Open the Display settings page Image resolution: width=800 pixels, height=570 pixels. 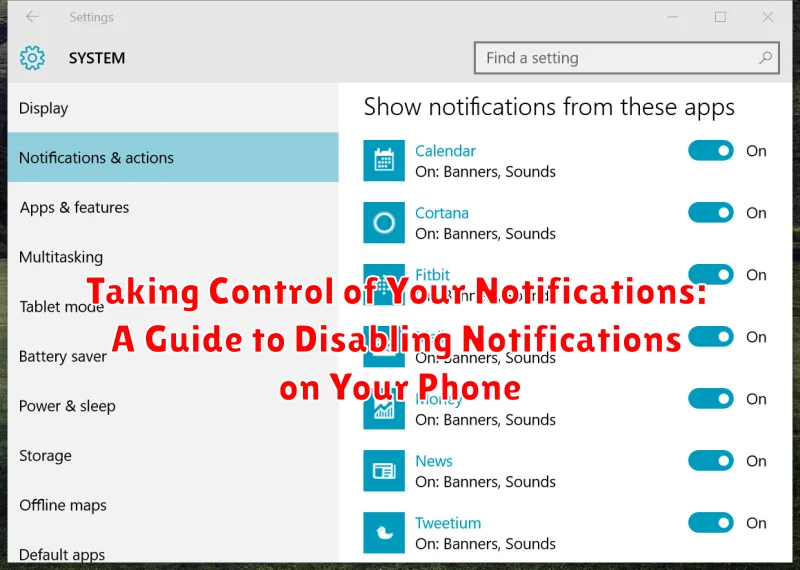click(173, 108)
